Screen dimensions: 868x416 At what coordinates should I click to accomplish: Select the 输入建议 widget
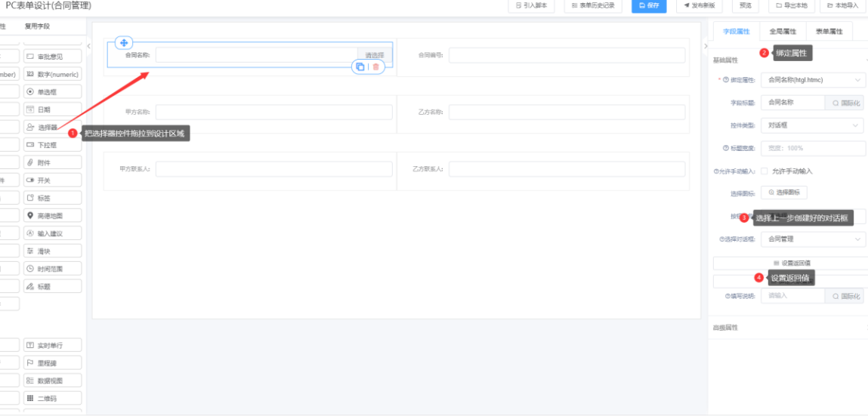53,233
